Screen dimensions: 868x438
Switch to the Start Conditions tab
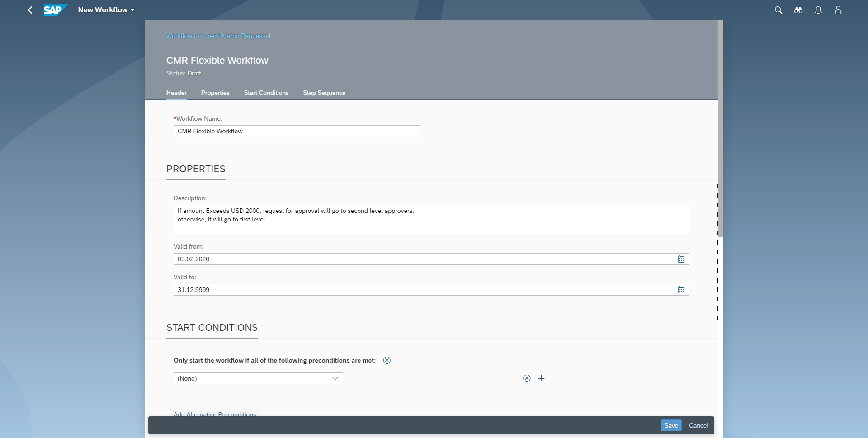[266, 93]
